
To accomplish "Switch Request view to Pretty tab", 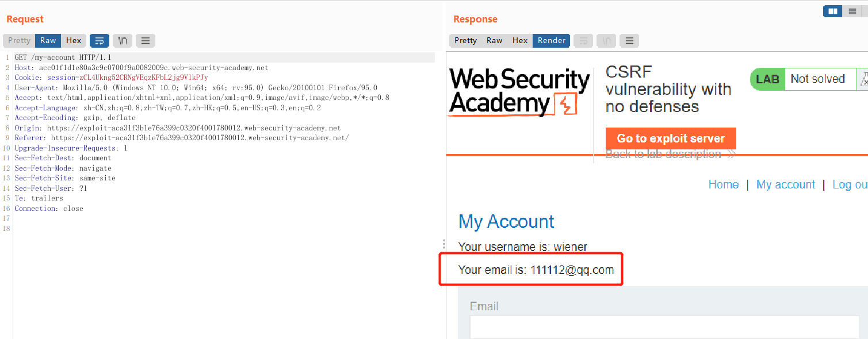I will click(x=19, y=41).
